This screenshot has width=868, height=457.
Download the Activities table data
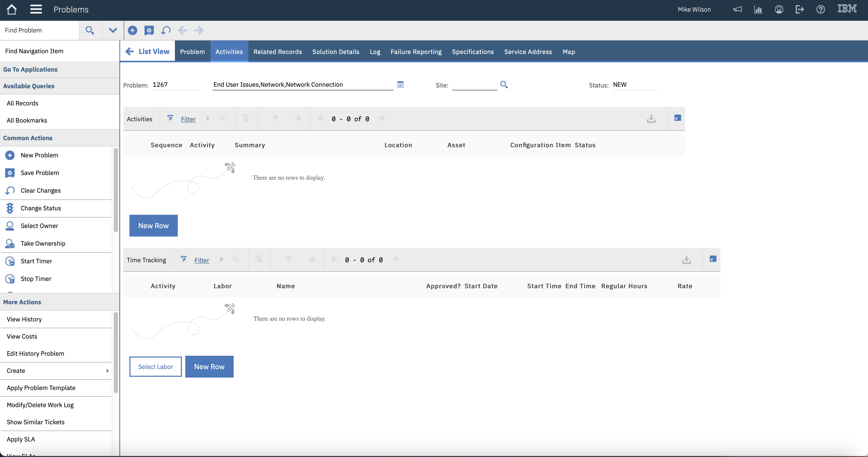tap(651, 119)
